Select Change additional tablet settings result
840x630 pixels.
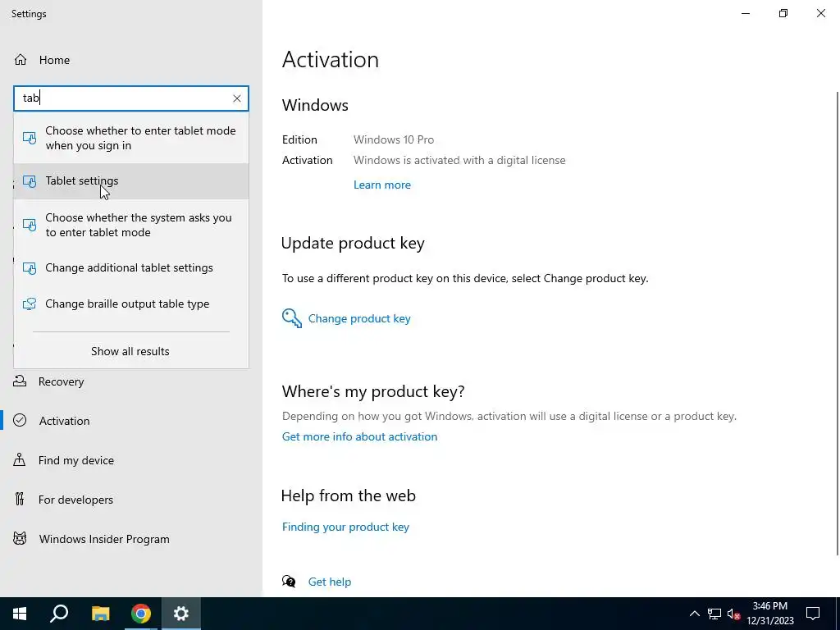131,268
